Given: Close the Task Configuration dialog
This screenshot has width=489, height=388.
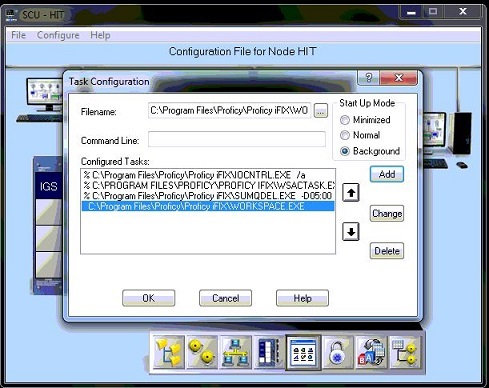Looking at the screenshot, I should click(x=398, y=78).
